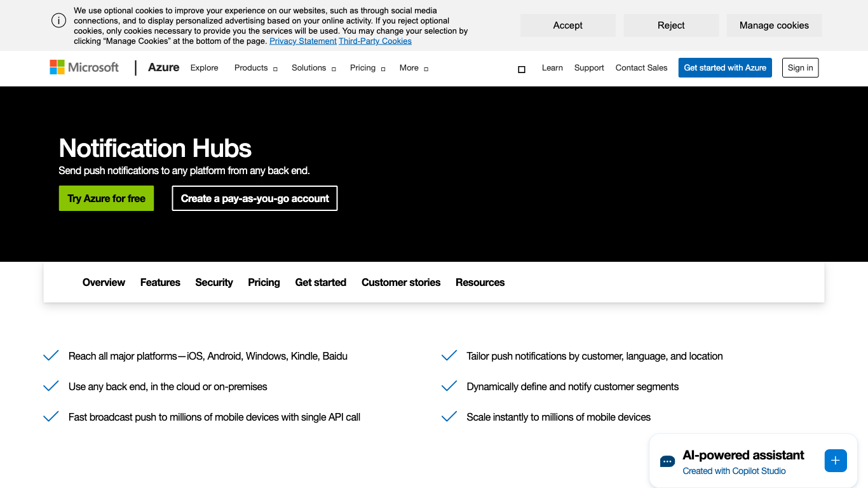Click 'Scale instantly to millions' text
Viewport: 868px width, 488px height.
pyautogui.click(x=559, y=417)
